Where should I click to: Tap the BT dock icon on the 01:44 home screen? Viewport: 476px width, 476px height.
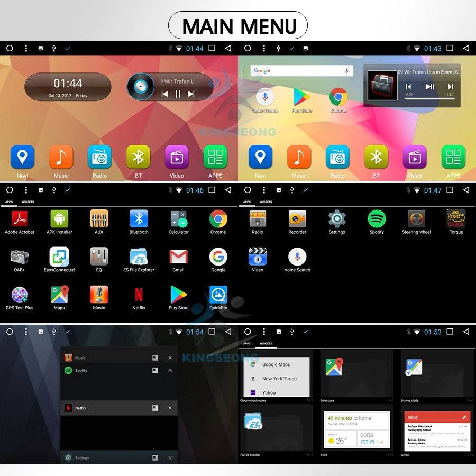(138, 157)
